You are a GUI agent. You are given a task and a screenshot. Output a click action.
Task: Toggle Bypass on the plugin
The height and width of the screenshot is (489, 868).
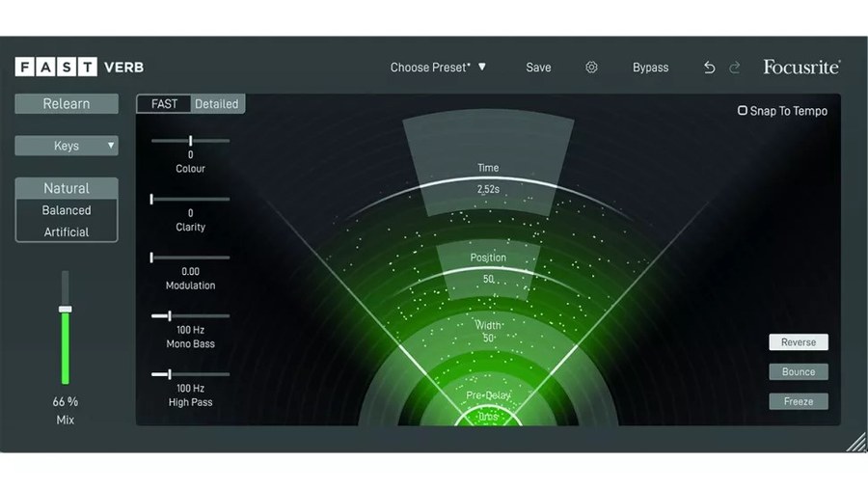click(650, 68)
